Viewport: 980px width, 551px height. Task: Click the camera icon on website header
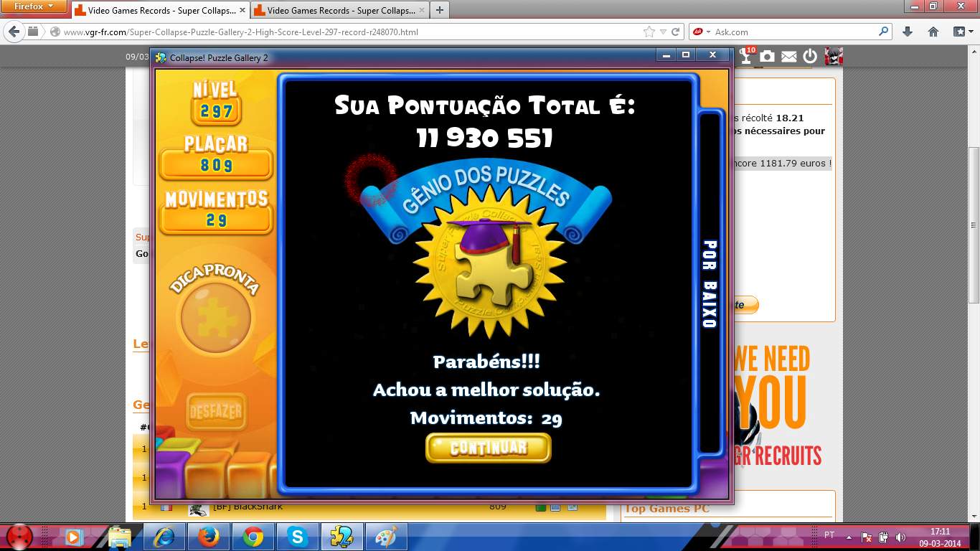[768, 57]
